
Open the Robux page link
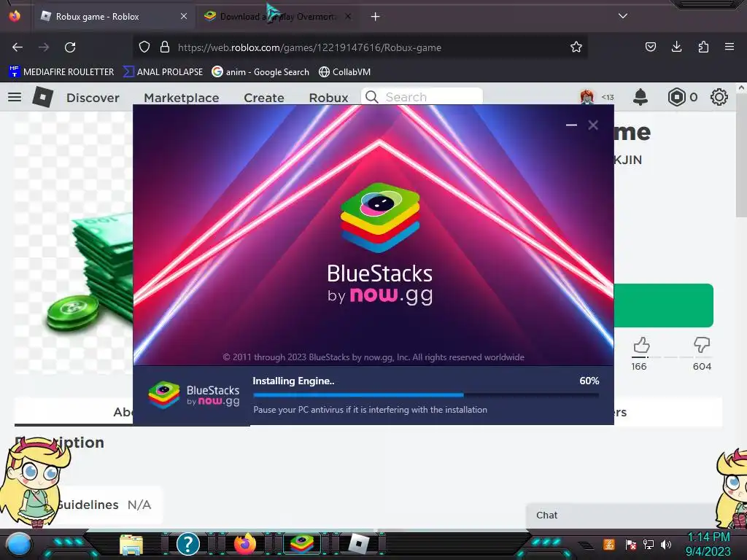pos(329,98)
